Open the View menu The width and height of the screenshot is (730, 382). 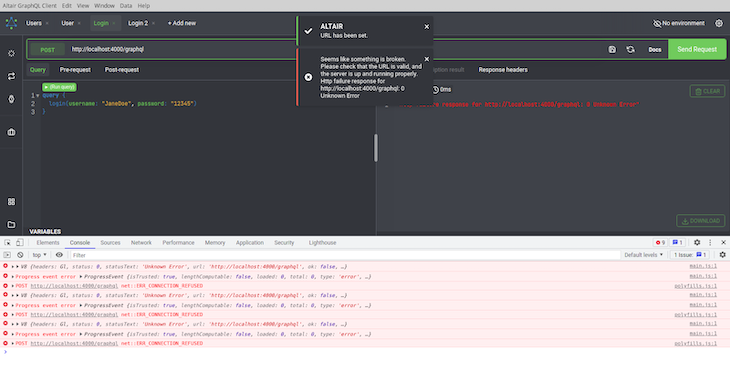pos(83,6)
